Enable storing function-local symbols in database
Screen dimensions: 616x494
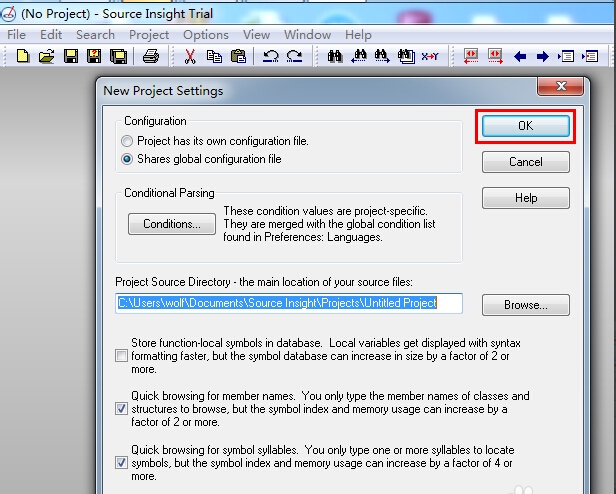(122, 356)
